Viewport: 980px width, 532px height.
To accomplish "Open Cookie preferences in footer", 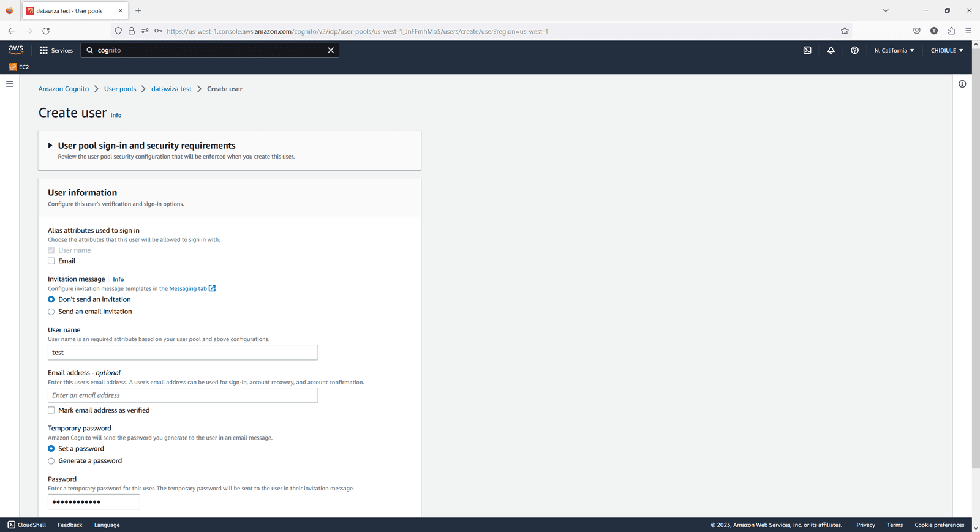I will 940,525.
